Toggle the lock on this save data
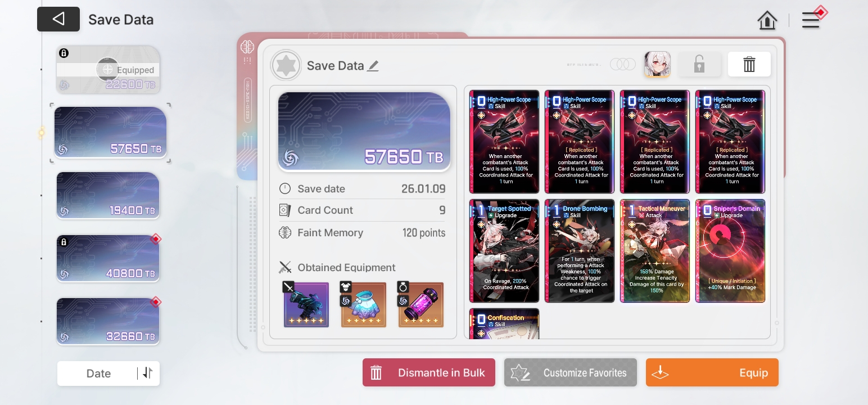This screenshot has height=405, width=868. click(x=699, y=65)
